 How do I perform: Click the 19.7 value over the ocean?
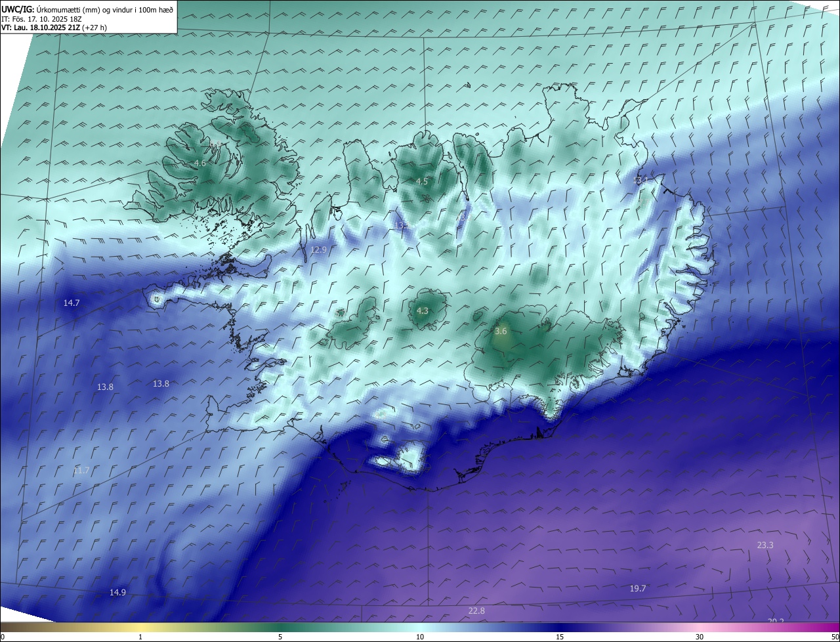[x=638, y=588]
